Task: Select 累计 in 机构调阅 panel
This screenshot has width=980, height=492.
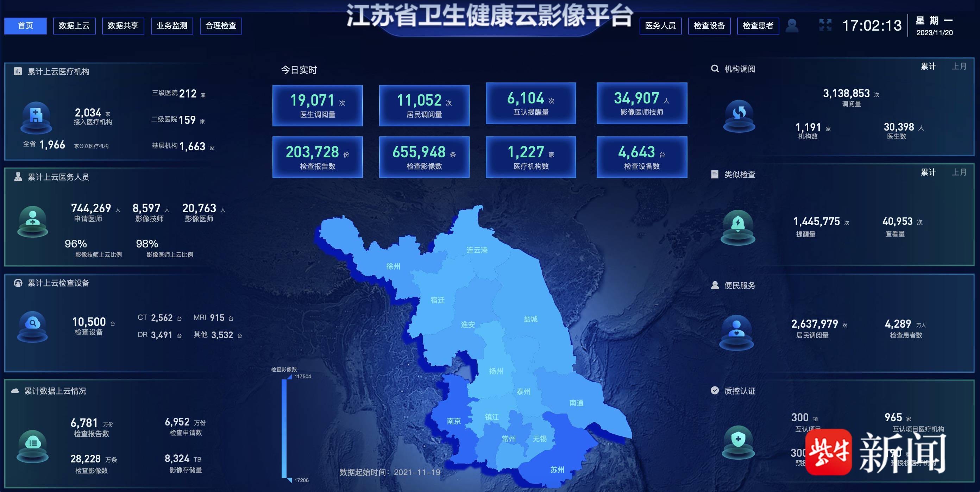Action: pos(928,67)
